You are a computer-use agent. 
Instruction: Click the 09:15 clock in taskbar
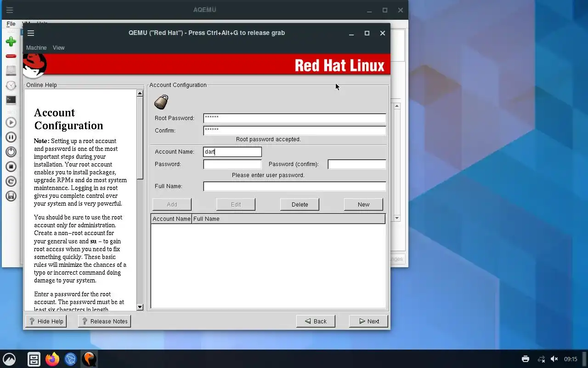click(x=571, y=359)
